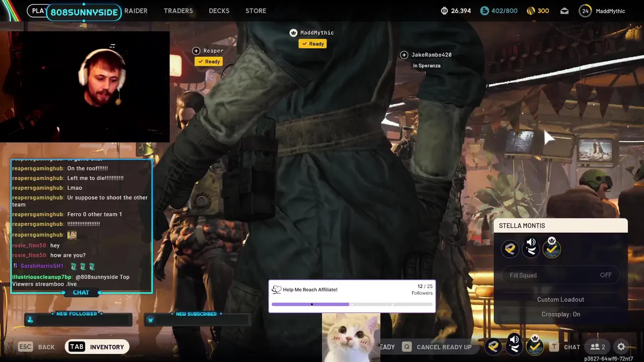
Task: Click the New Follower alert box
Action: (x=78, y=319)
